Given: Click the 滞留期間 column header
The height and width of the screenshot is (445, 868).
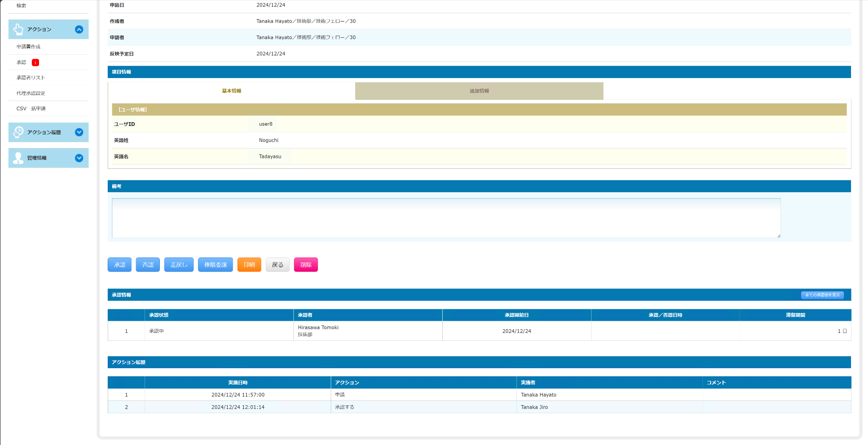Looking at the screenshot, I should tap(795, 315).
